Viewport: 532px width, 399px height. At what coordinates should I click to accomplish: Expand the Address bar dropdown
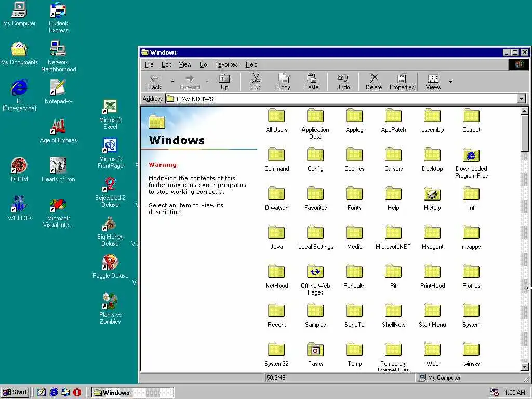(522, 99)
